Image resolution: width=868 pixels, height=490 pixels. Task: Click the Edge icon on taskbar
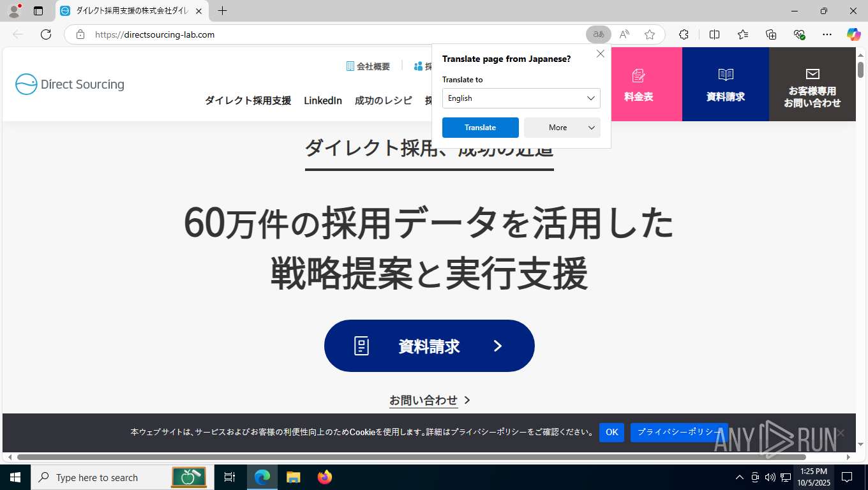tap(262, 477)
